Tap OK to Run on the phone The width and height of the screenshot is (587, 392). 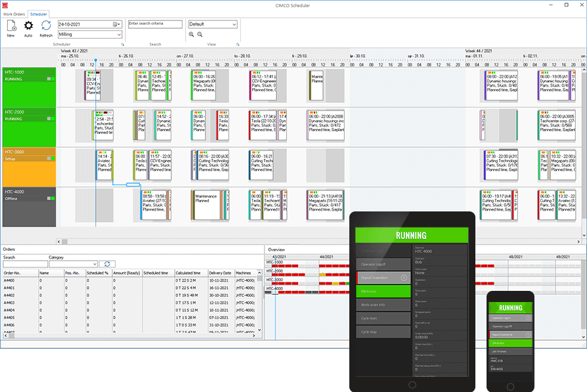510,343
